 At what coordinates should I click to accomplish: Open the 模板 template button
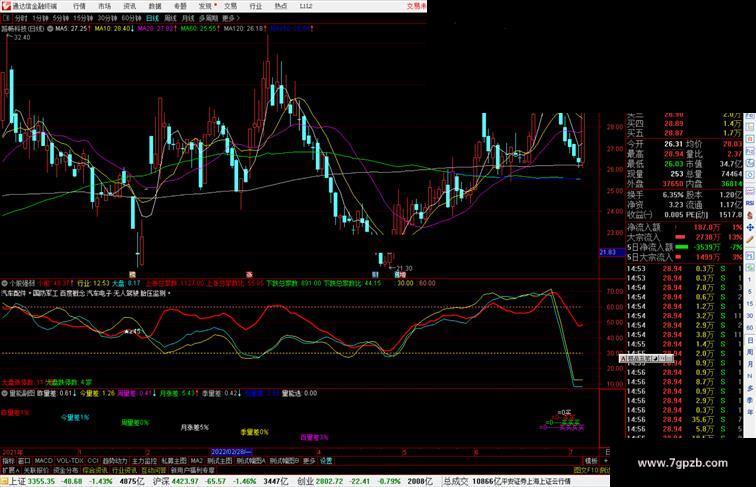591,461
